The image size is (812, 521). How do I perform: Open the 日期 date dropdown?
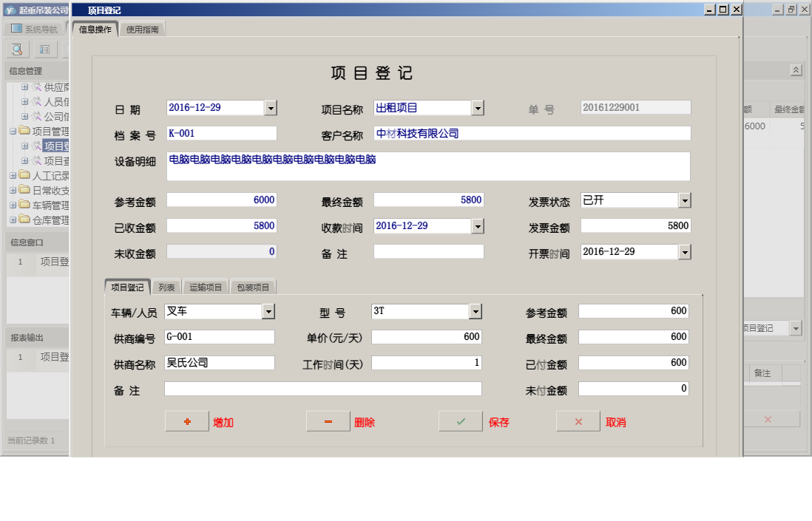coord(271,108)
